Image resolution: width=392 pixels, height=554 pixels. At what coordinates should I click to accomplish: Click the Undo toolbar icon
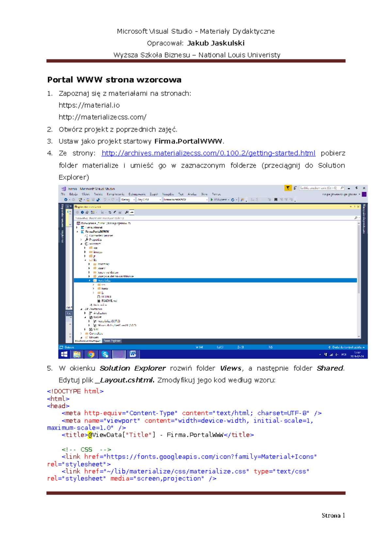coord(105,200)
